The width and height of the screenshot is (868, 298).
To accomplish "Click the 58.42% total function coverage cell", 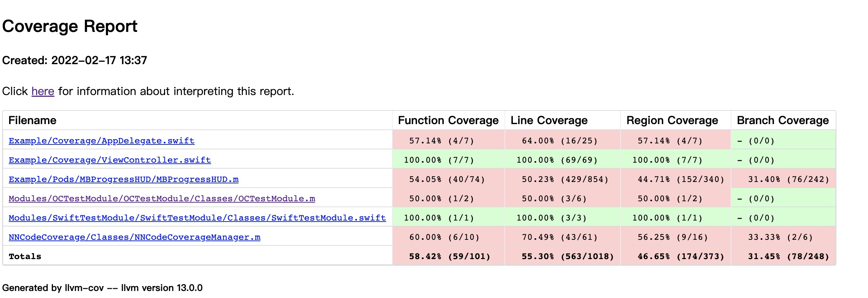I will pos(449,256).
